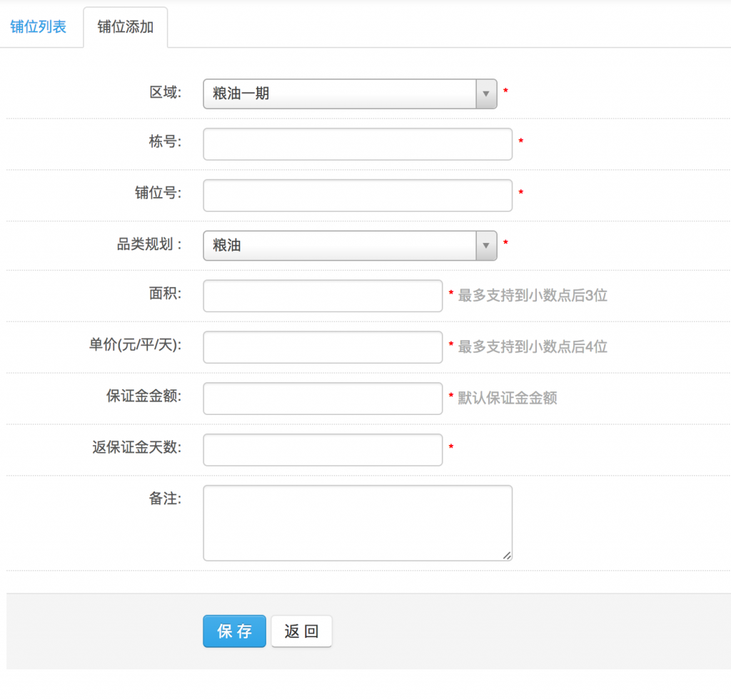Click the 返保证金天数 input field
731x700 pixels.
[323, 450]
